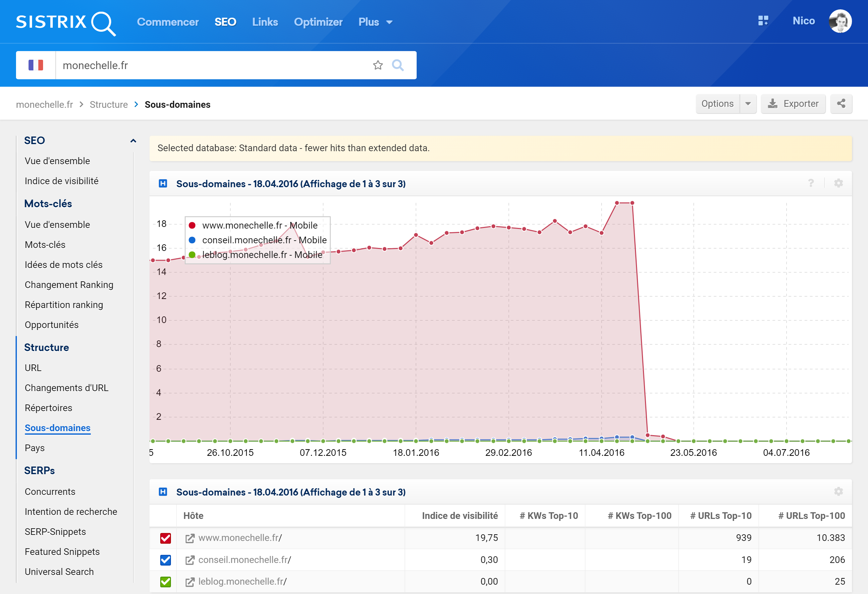
Task: Click the star/bookmark icon next to URL
Action: 379,65
